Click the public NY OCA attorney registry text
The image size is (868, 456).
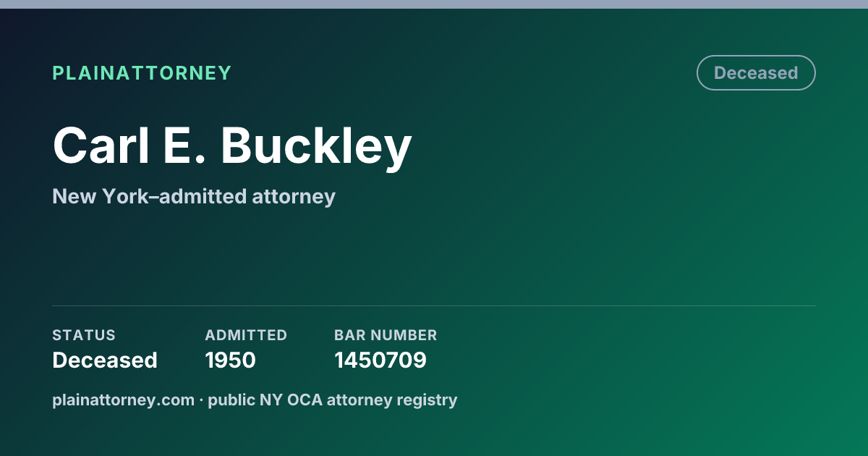tap(333, 400)
